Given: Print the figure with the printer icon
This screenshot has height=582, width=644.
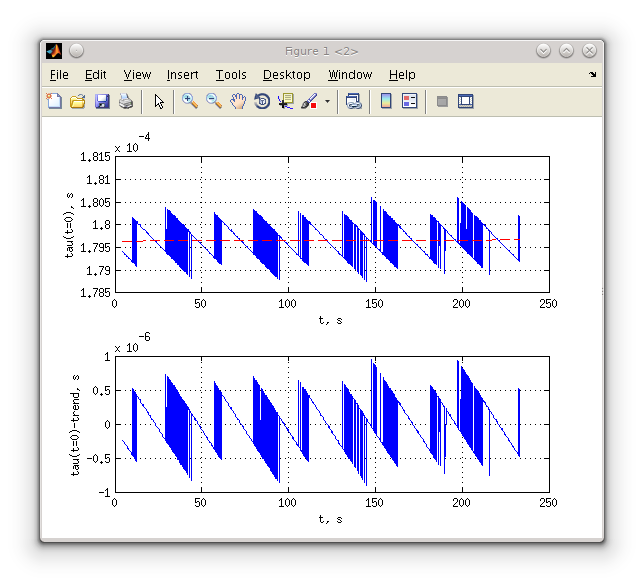Looking at the screenshot, I should point(126,101).
